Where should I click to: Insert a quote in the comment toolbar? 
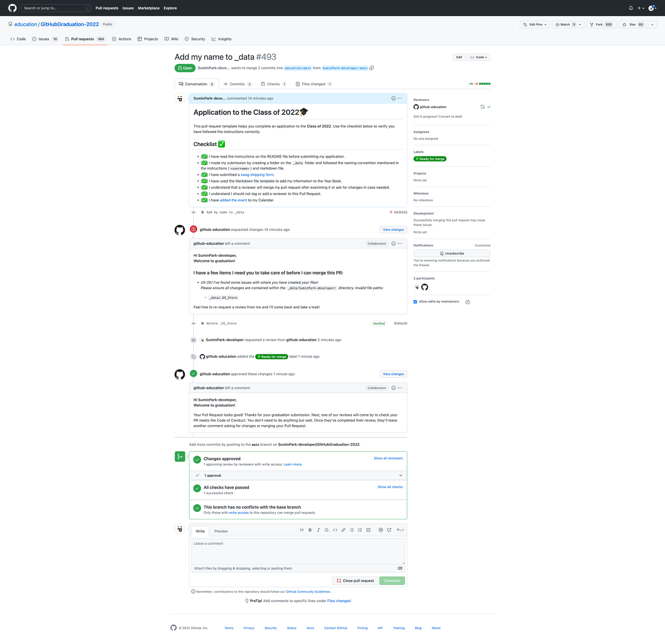pos(327,530)
